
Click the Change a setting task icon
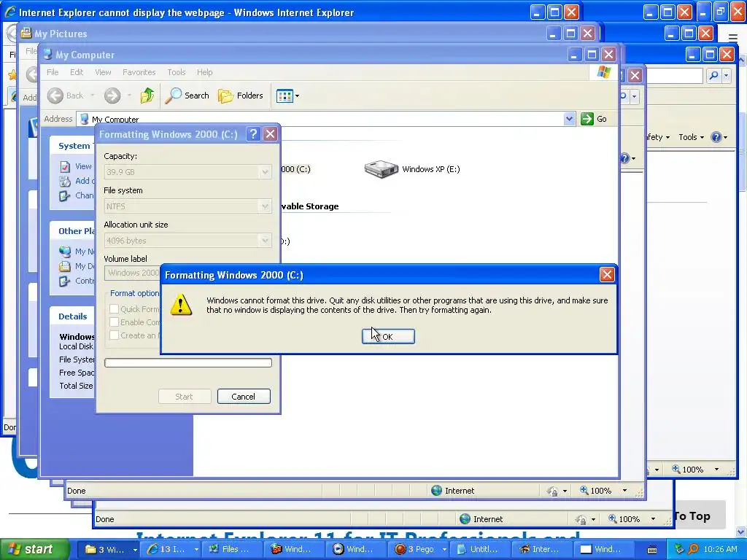[x=65, y=195]
